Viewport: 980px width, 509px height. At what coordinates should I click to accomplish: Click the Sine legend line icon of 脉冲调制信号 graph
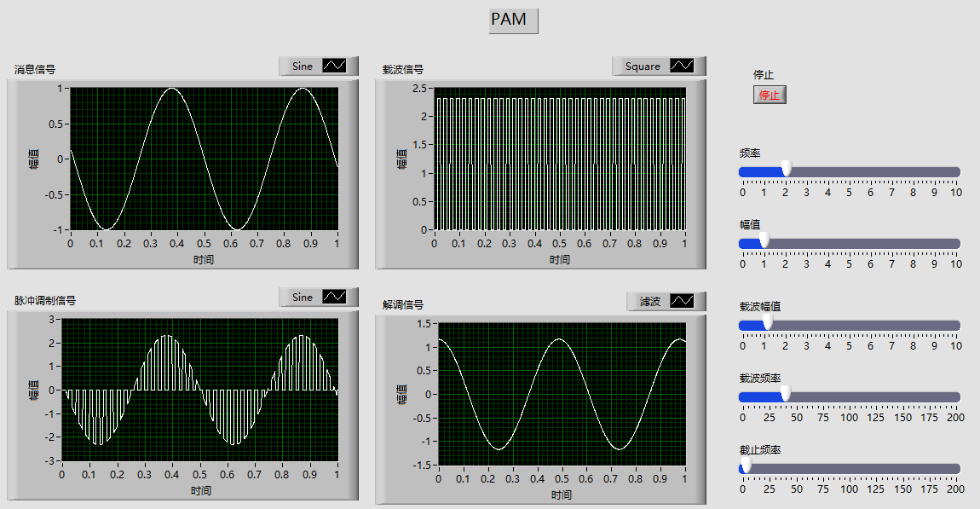334,297
